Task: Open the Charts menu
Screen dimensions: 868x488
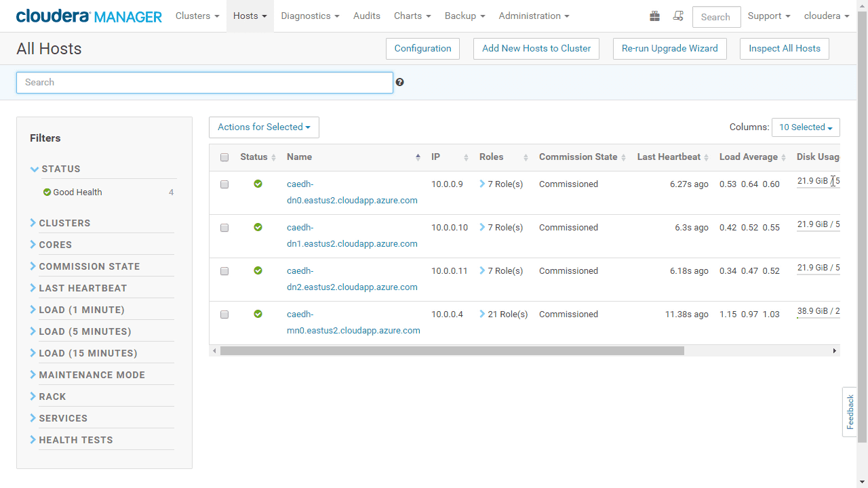Action: point(412,16)
